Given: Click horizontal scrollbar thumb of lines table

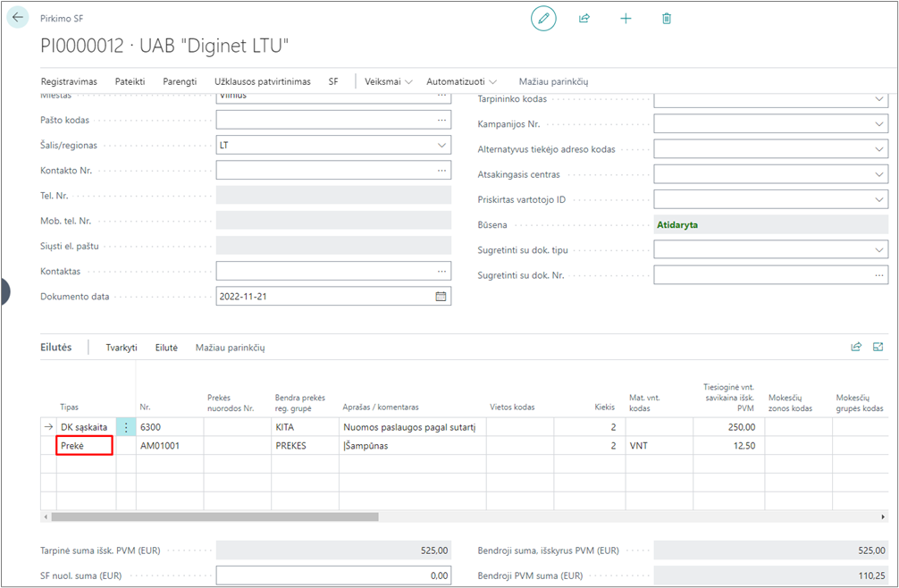Looking at the screenshot, I should [x=215, y=517].
